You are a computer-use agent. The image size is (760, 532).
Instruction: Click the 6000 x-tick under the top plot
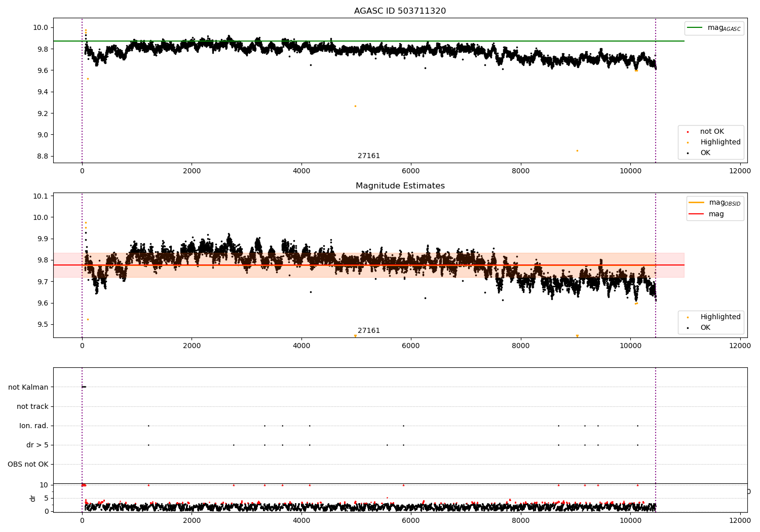[411, 171]
